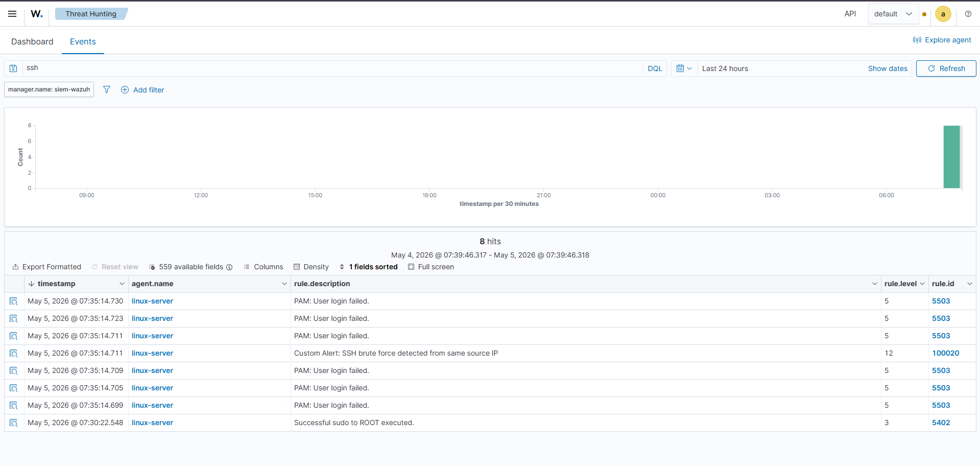Inspect document details for the 07:35:14.709 event

tap(14, 370)
